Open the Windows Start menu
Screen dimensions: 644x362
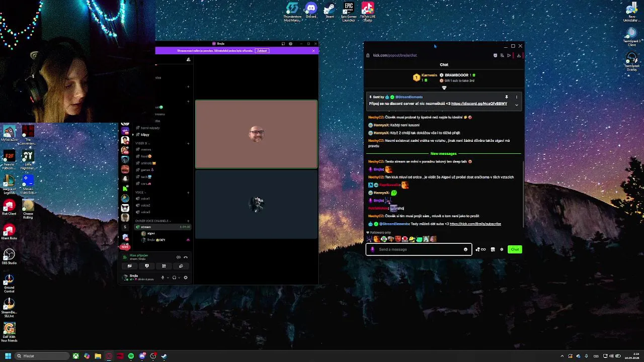click(x=8, y=356)
